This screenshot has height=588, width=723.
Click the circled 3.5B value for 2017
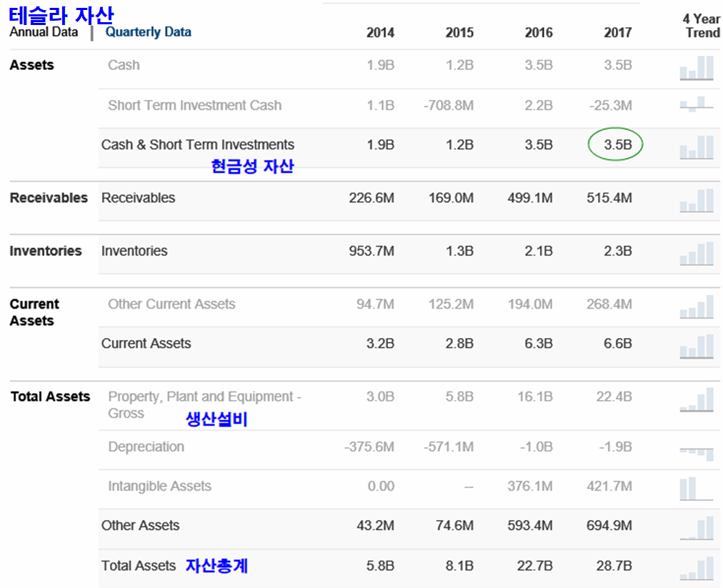coord(616,145)
